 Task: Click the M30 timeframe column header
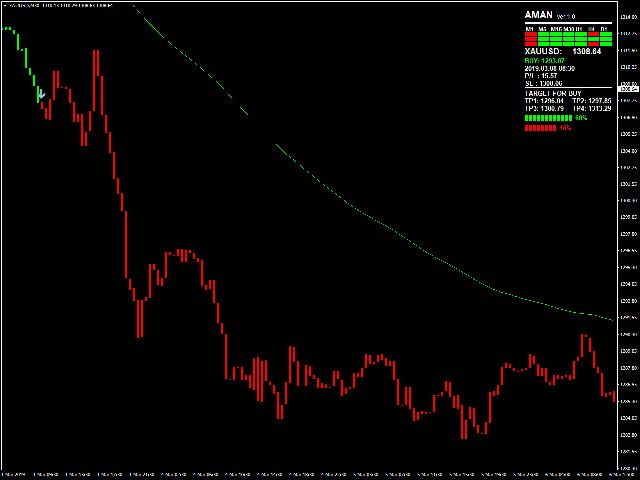tap(569, 28)
